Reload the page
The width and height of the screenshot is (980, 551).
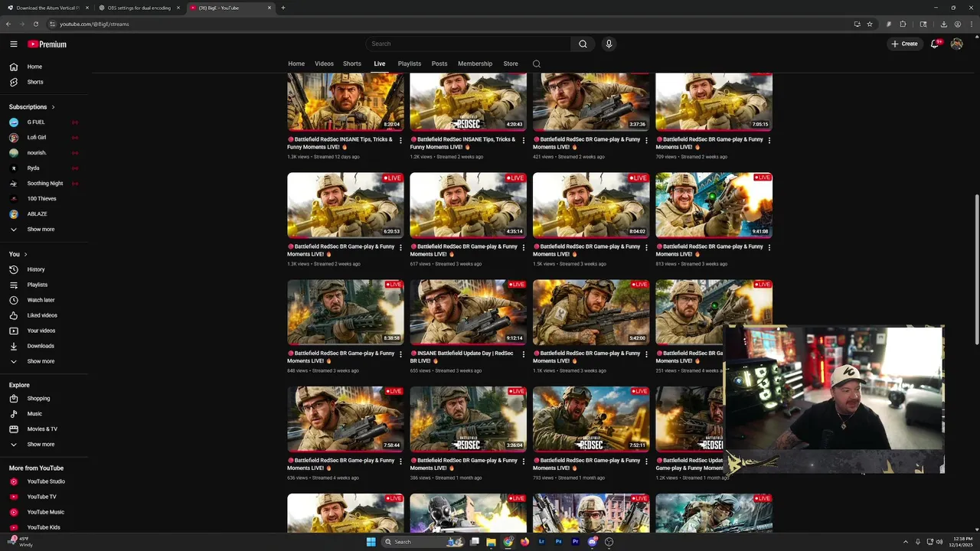pyautogui.click(x=36, y=24)
